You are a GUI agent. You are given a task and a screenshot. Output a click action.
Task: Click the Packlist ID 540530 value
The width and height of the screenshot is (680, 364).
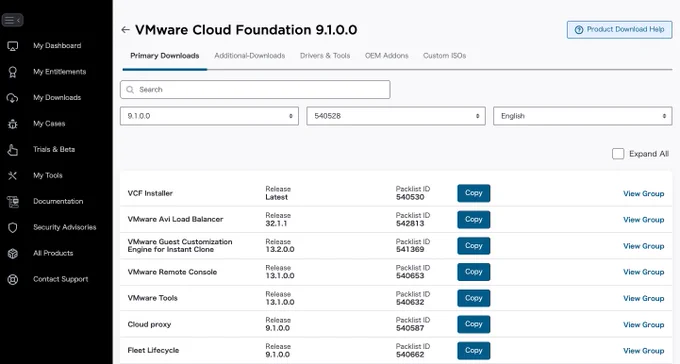(x=410, y=197)
